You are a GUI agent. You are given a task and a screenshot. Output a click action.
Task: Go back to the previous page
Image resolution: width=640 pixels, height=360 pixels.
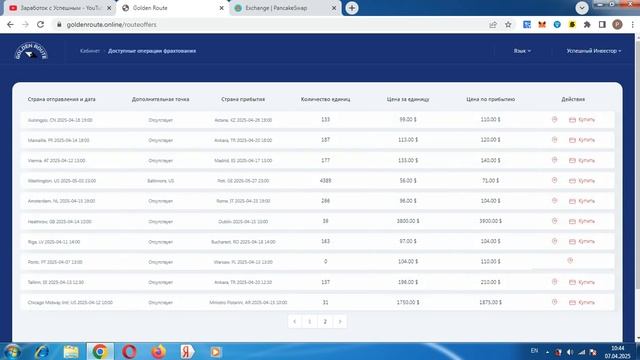coord(10,24)
